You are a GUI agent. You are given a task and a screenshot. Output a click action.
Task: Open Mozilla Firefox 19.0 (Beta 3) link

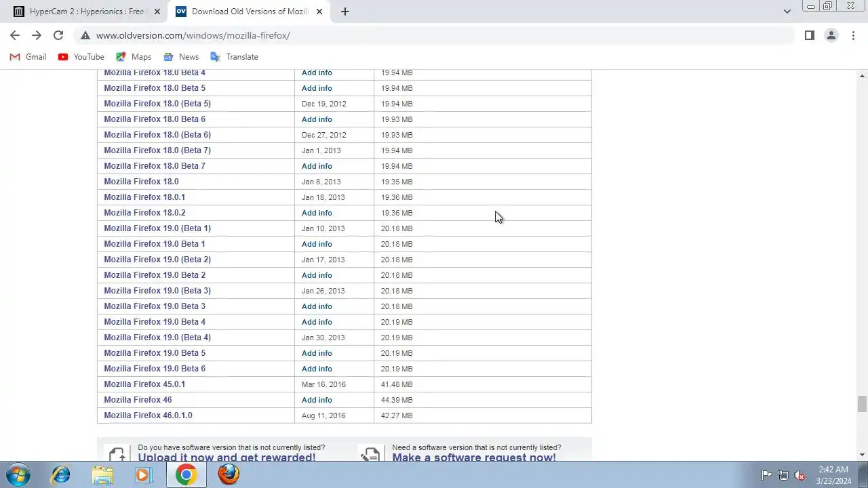click(157, 291)
